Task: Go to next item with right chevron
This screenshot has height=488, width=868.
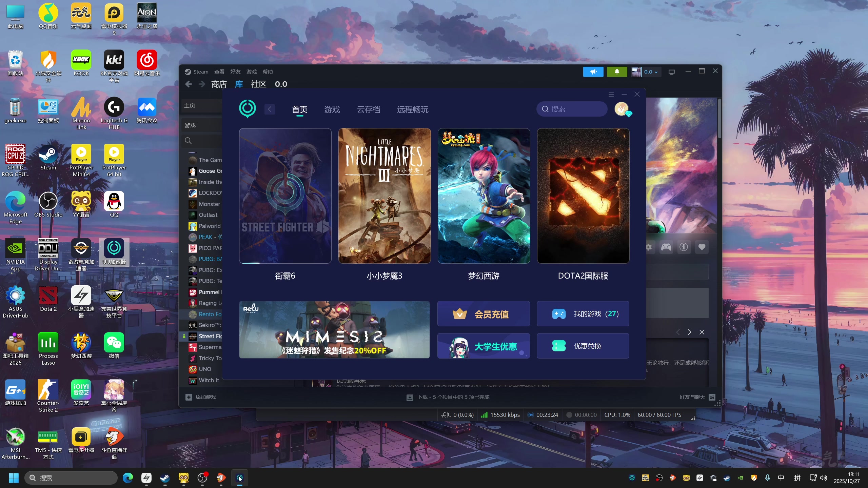Action: click(689, 332)
